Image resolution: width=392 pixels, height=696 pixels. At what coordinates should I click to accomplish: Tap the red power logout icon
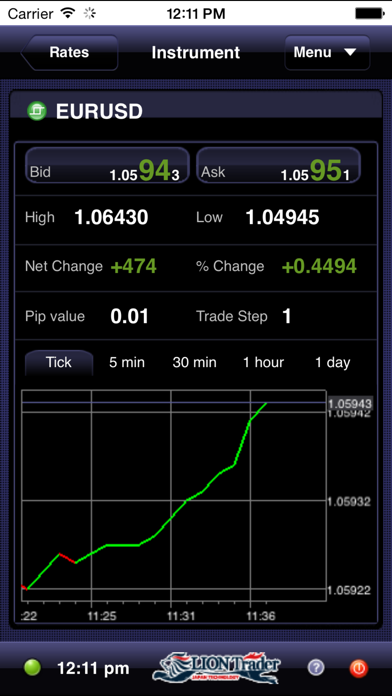tap(359, 668)
